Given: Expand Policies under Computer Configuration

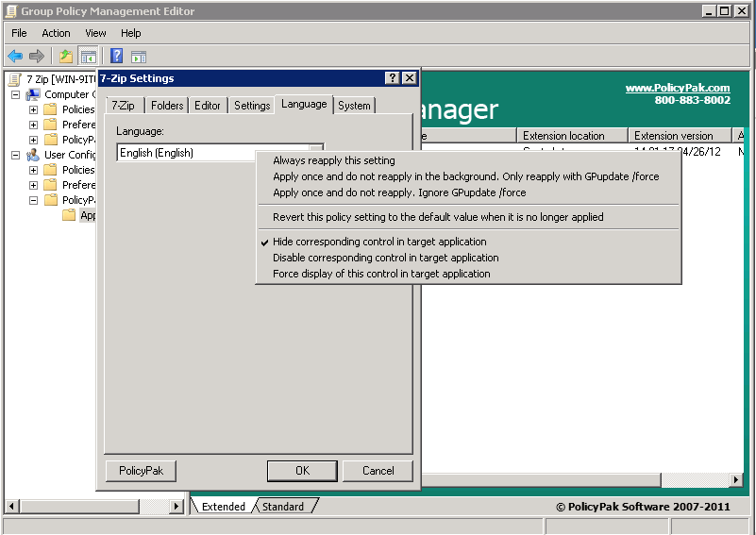Looking at the screenshot, I should (33, 109).
